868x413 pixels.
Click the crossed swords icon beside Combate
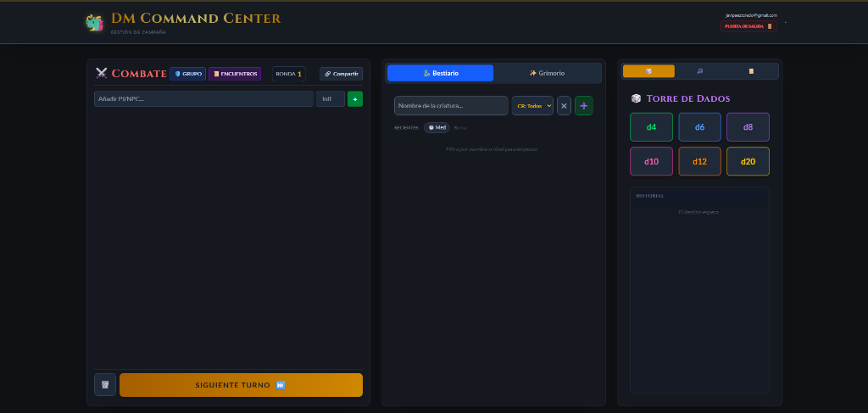coord(102,73)
